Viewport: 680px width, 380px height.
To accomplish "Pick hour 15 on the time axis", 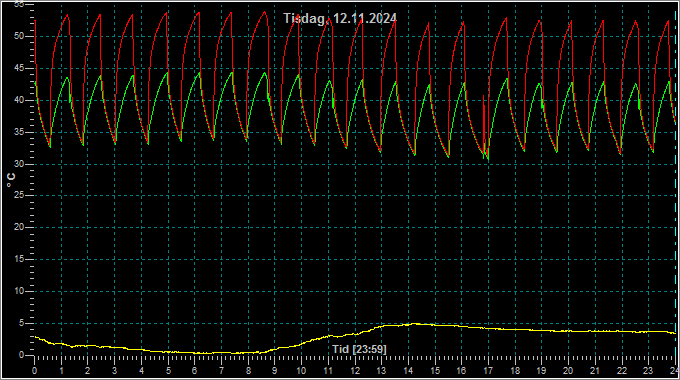I will pyautogui.click(x=435, y=371).
